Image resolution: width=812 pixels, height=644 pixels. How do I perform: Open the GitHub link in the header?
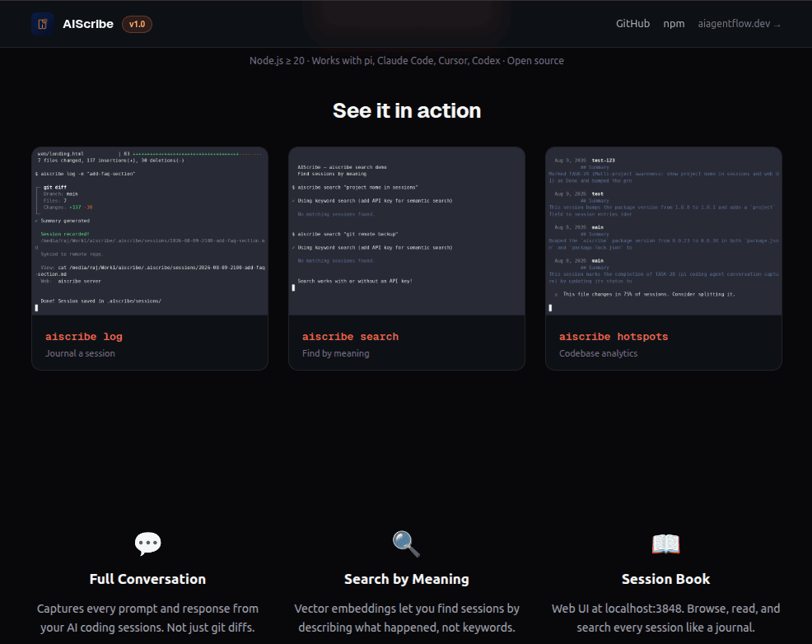pos(632,24)
